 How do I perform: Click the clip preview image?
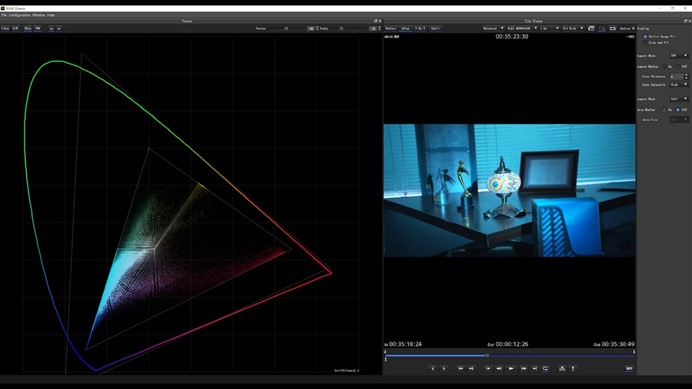pyautogui.click(x=509, y=190)
